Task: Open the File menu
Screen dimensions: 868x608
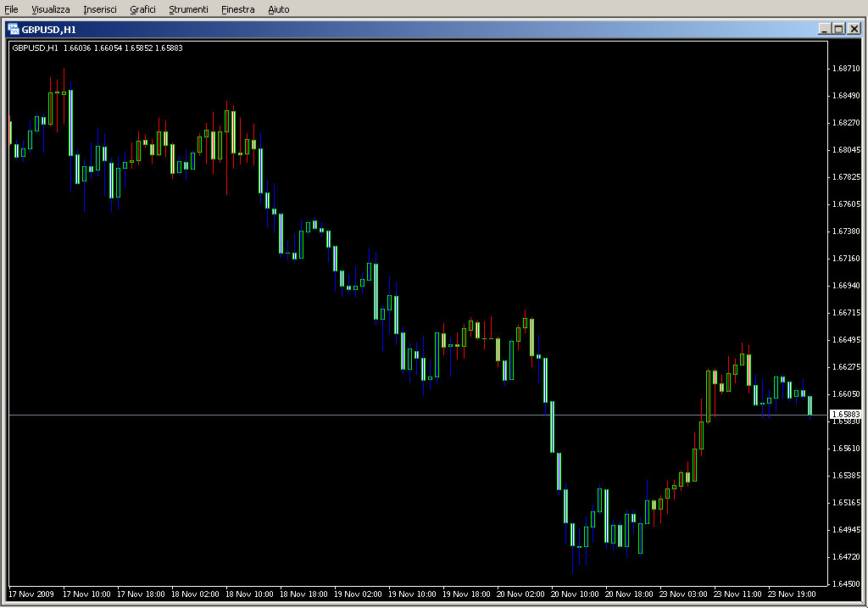Action: click(x=11, y=9)
